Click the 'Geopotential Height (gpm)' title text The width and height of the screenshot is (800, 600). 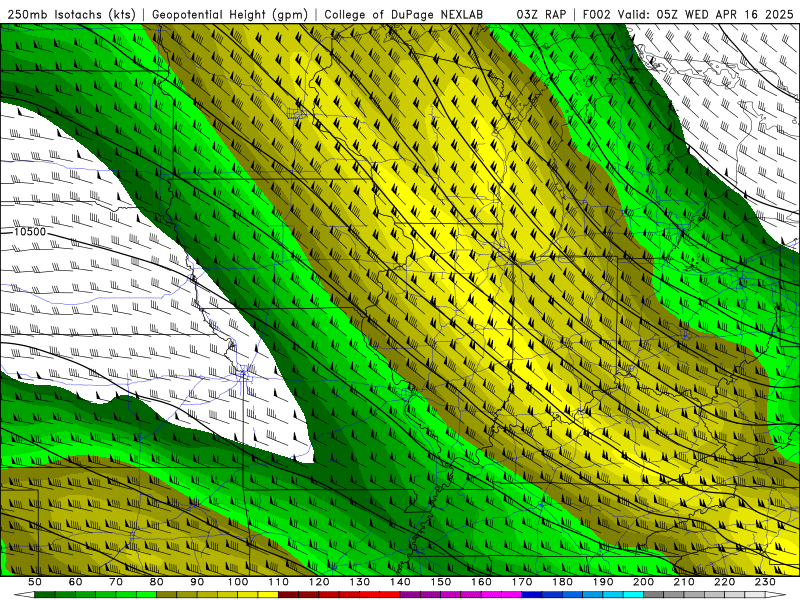pos(230,15)
